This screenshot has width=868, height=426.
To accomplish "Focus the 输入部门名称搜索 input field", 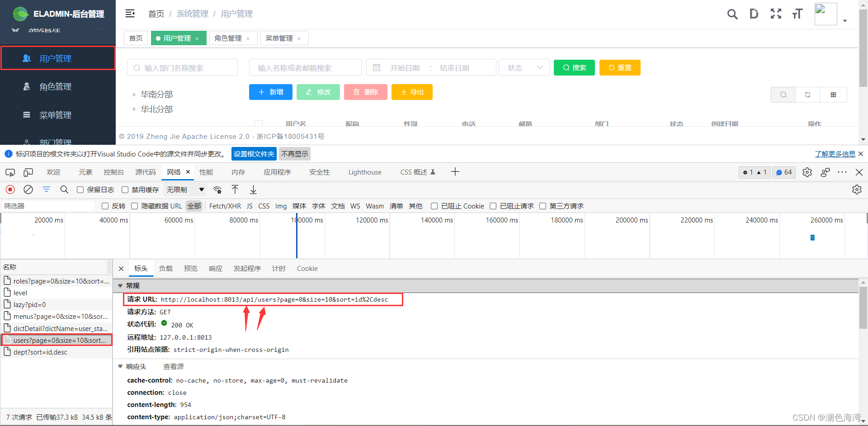I will pyautogui.click(x=182, y=68).
